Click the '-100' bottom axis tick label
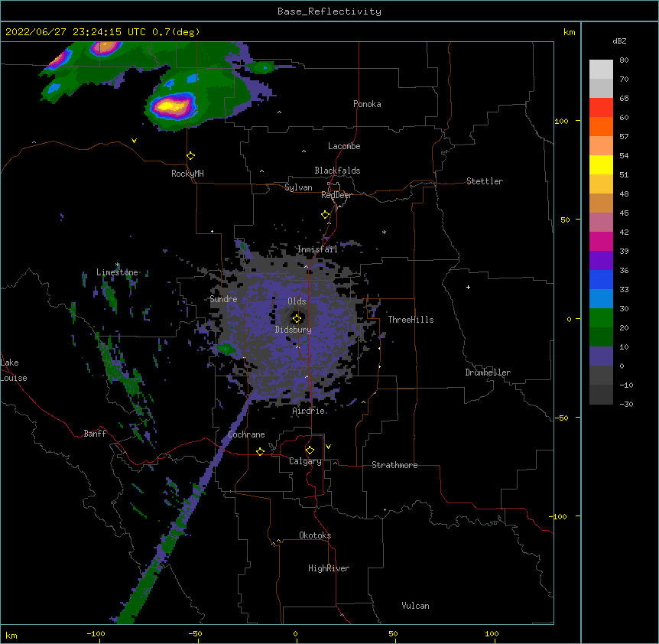 tap(96, 633)
